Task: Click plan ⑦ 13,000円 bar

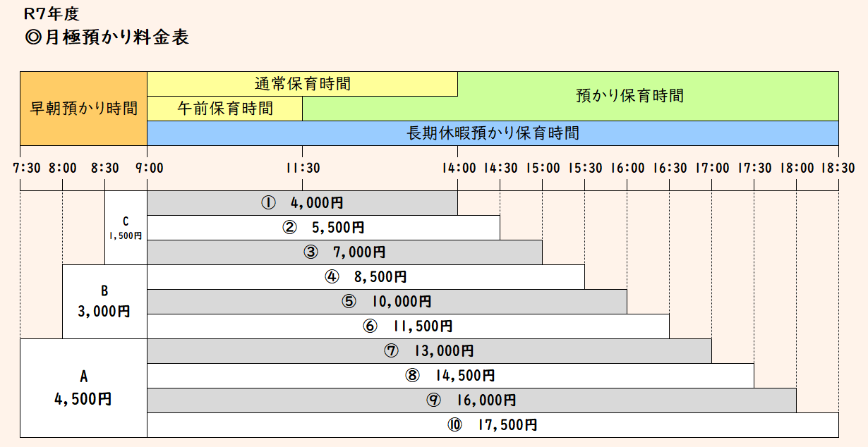Action: tap(430, 351)
